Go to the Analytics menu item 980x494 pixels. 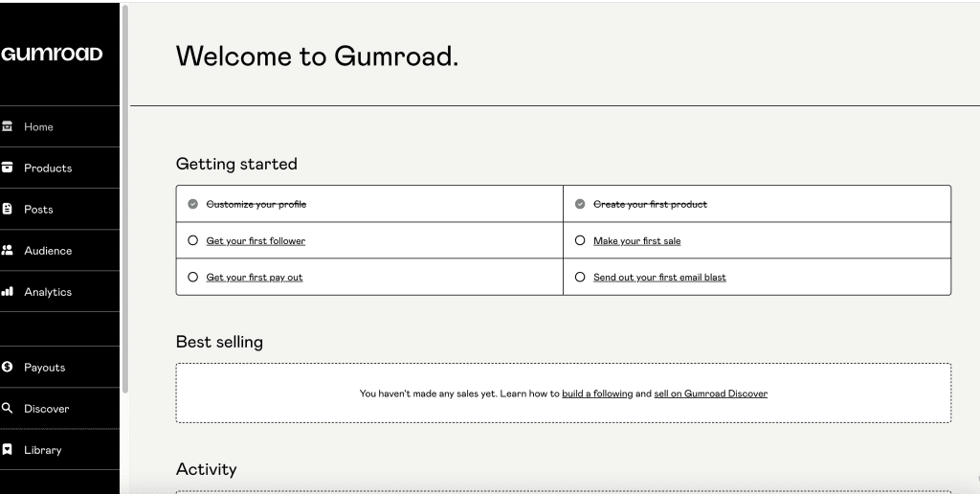tap(48, 292)
